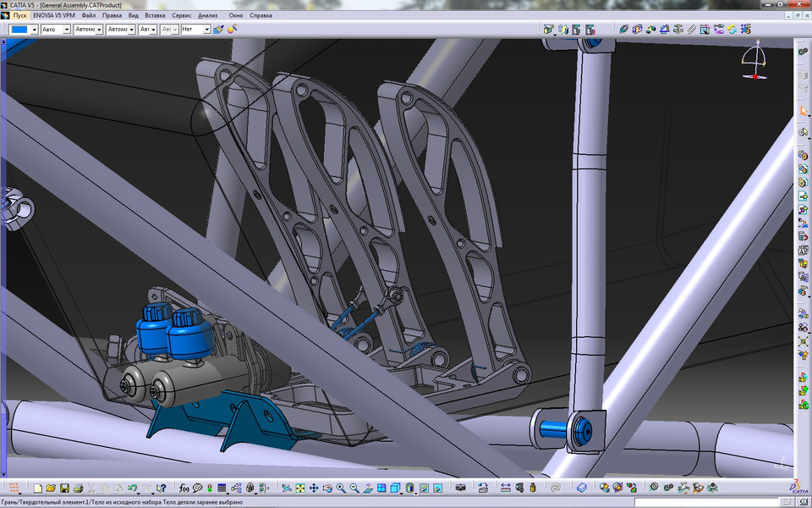Toggle the snap grid icon at bottom left
Viewport: 812px width, 508px height.
point(14,489)
